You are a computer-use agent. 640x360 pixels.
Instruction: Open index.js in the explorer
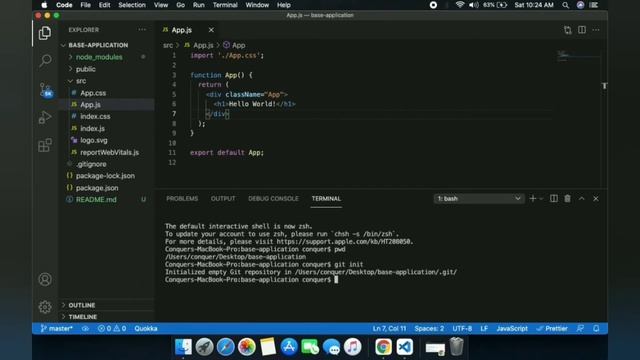tap(92, 129)
